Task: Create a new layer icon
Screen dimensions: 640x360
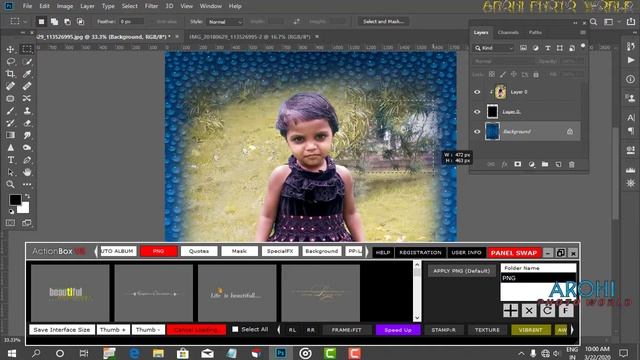Action: click(558, 164)
